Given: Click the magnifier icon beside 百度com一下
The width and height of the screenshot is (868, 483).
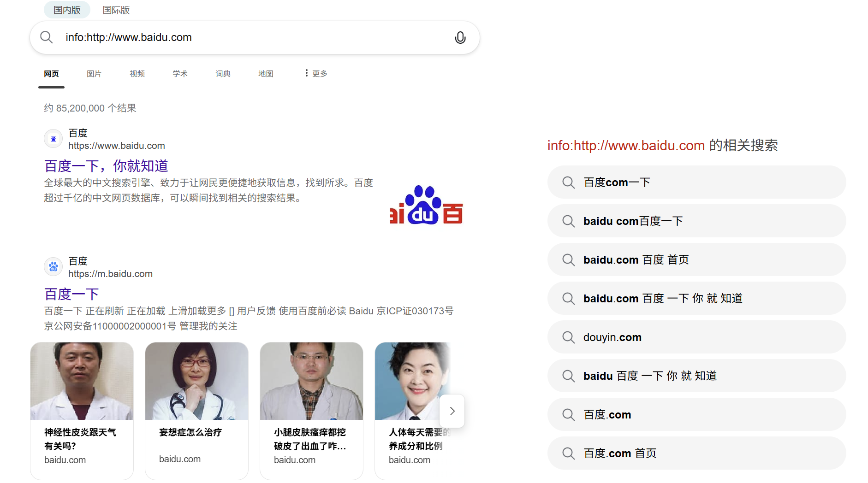Looking at the screenshot, I should point(568,183).
